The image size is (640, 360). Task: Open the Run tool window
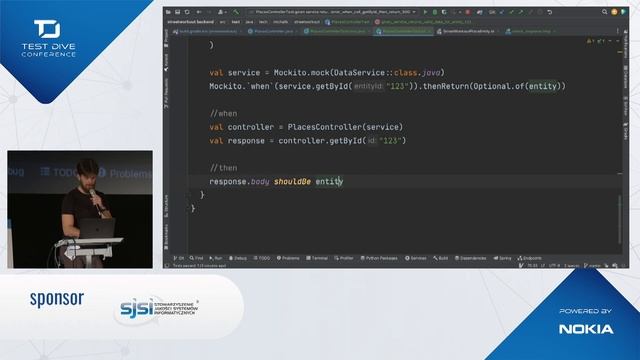[x=216, y=258]
